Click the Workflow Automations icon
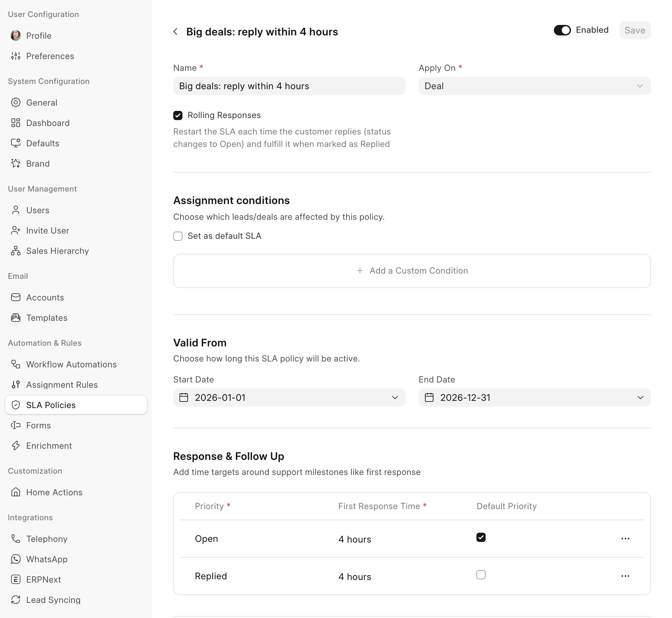672x618 pixels. point(16,364)
